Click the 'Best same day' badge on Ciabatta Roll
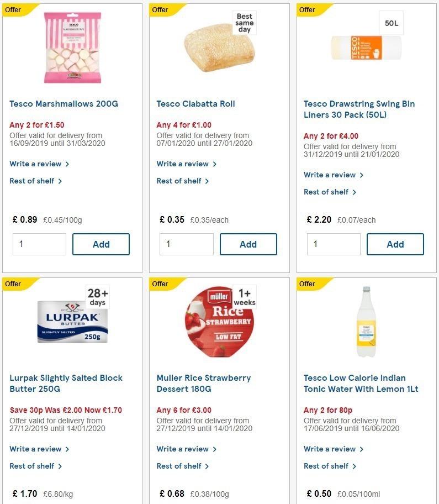The width and height of the screenshot is (439, 504). [244, 23]
